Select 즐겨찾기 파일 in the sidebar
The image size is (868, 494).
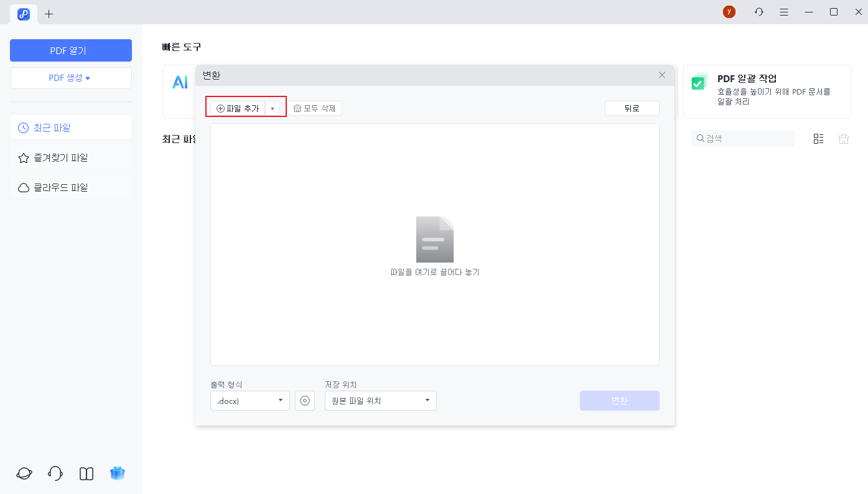point(71,157)
